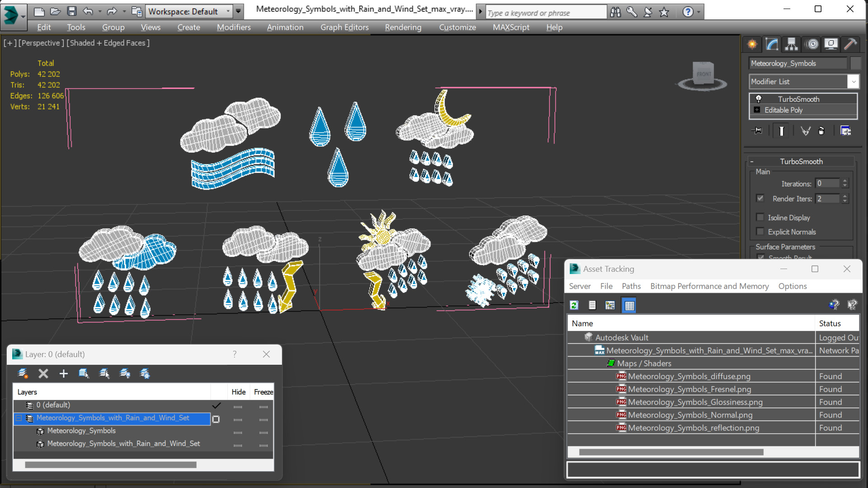
Task: Select Meteorology_Symbols_diffuse.png asset
Action: [x=689, y=376]
